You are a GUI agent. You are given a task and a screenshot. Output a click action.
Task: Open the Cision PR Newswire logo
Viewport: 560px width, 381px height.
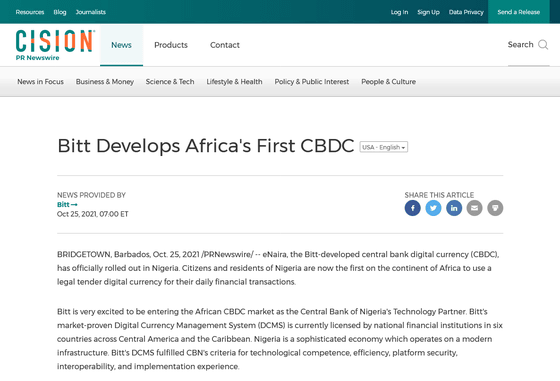point(55,45)
